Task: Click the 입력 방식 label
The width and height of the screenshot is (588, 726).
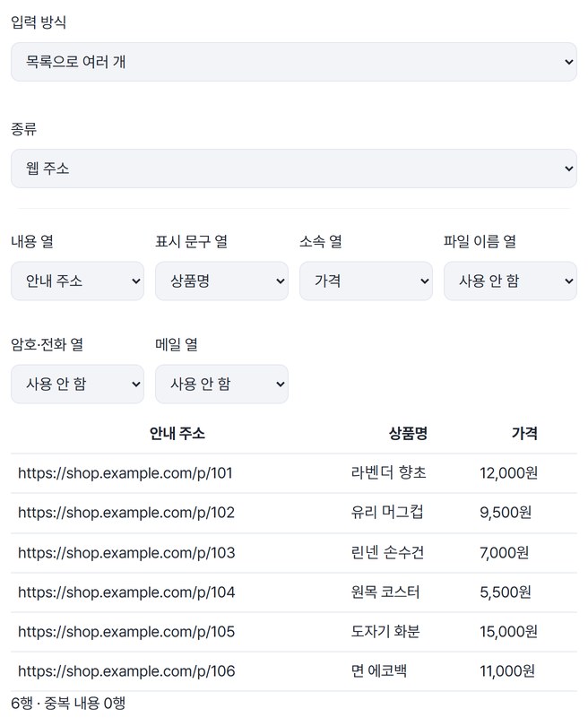Action: (39, 22)
